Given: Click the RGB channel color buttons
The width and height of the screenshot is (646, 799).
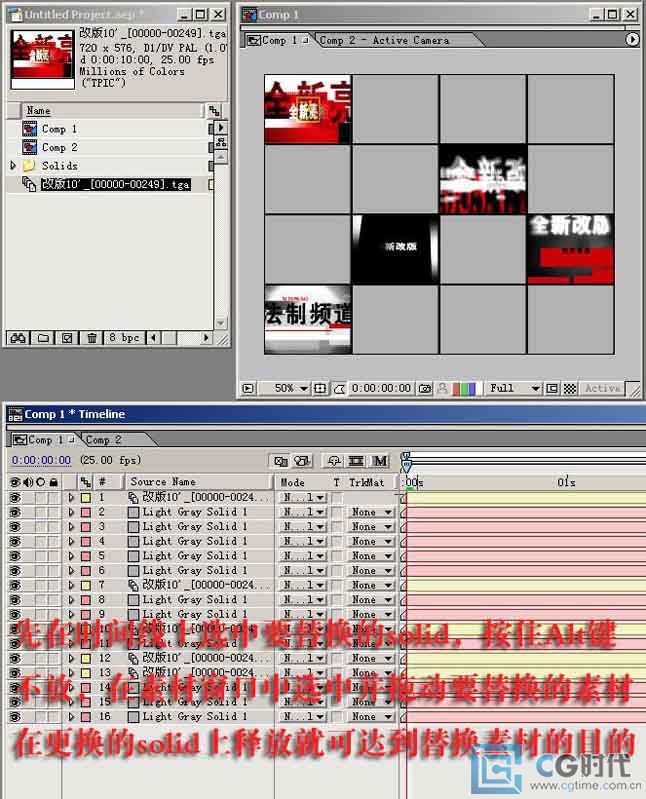Looking at the screenshot, I should tap(464, 389).
